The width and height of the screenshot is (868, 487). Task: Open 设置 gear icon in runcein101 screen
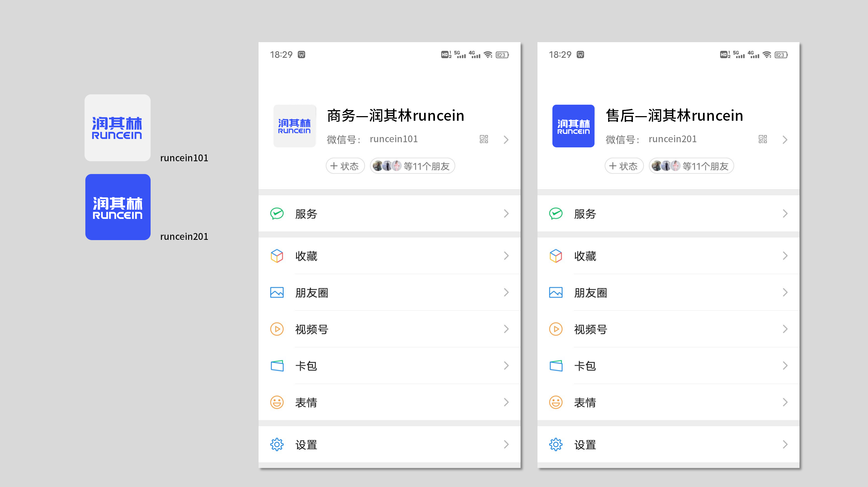tap(277, 445)
